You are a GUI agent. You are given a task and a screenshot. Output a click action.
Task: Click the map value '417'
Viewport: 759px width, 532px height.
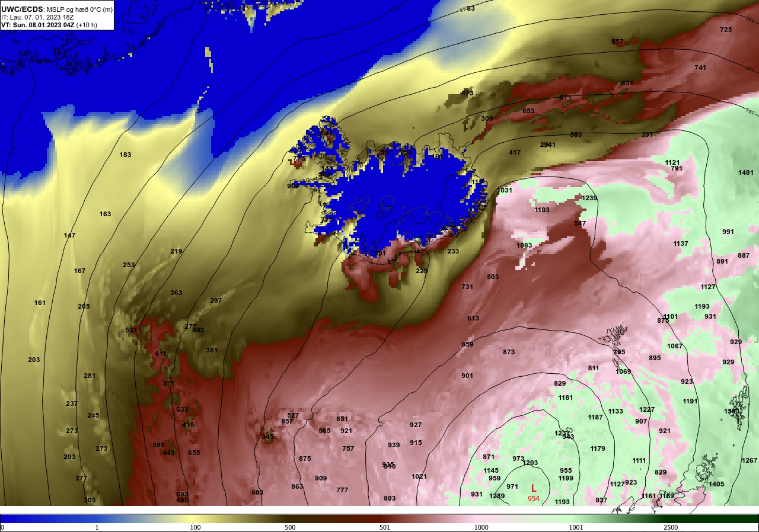click(515, 152)
